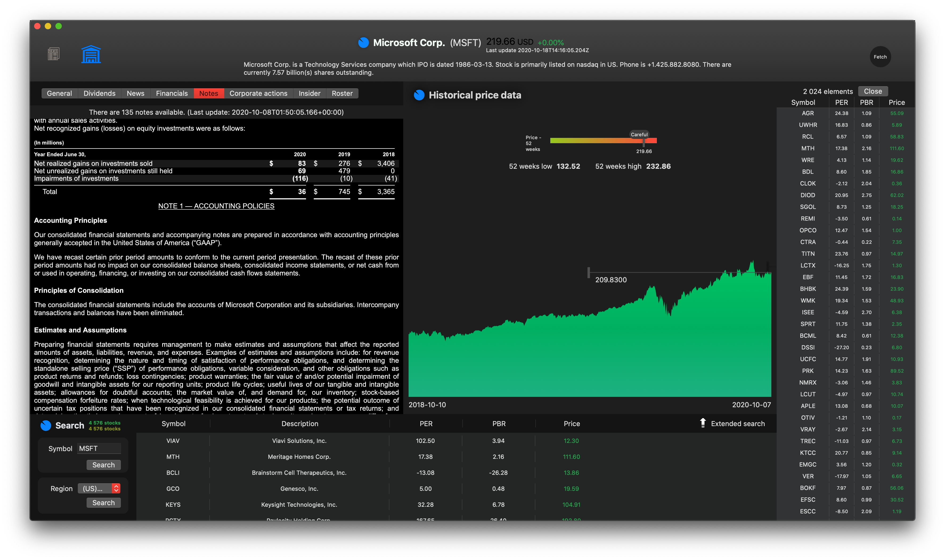The width and height of the screenshot is (945, 560).
Task: Select CTRA in the symbol list
Action: pyautogui.click(x=846, y=242)
